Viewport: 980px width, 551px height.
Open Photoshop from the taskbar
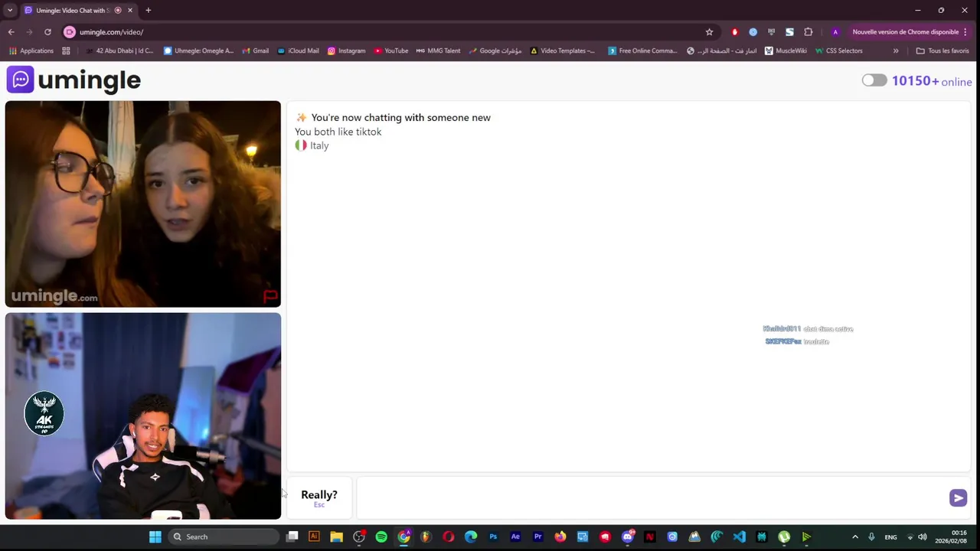493,536
